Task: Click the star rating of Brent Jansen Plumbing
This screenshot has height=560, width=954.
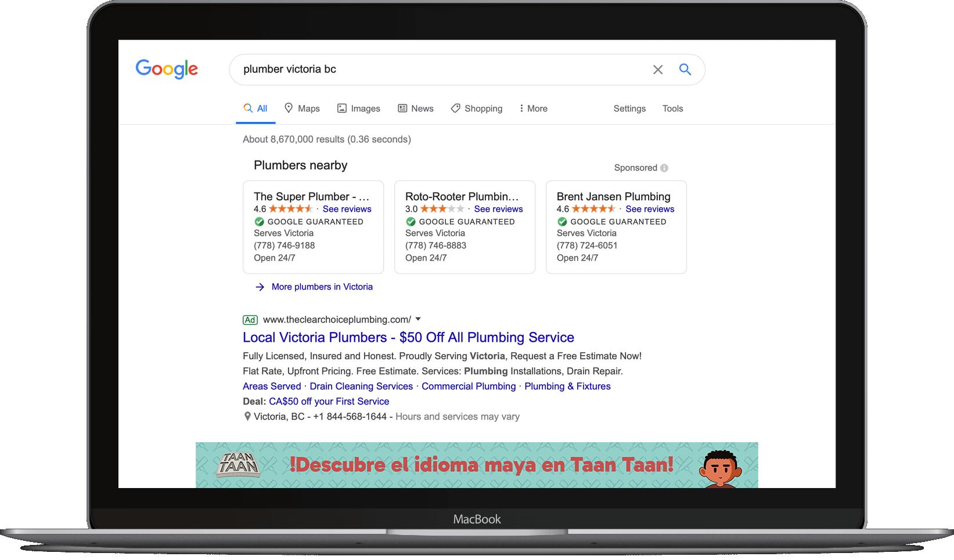Action: coord(593,209)
